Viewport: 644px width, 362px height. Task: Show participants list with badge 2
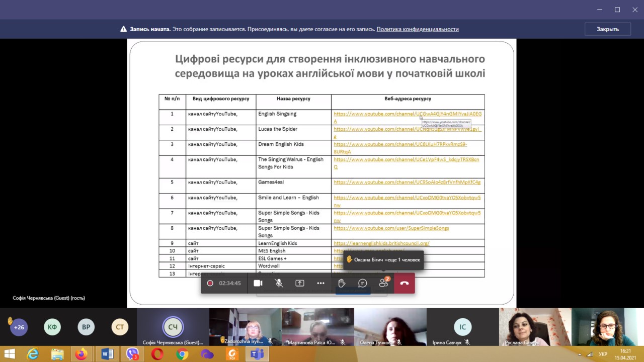point(383,283)
